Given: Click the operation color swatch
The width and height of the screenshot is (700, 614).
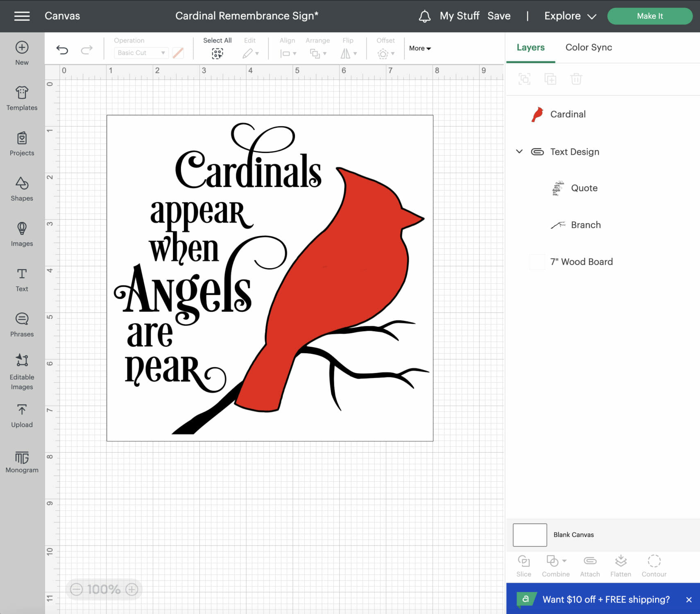Looking at the screenshot, I should pos(178,53).
